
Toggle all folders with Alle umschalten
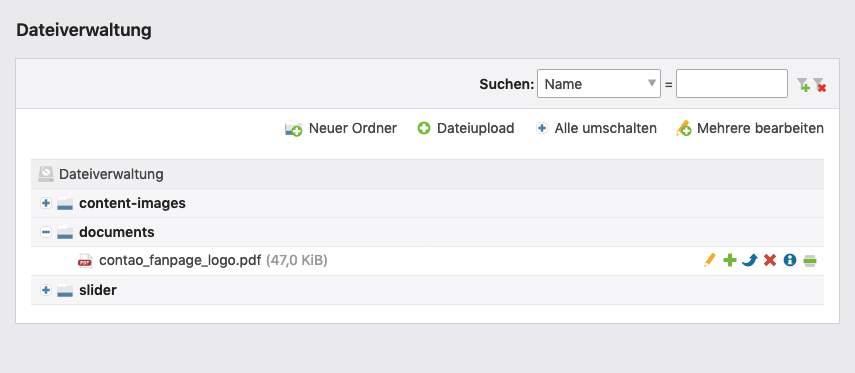pyautogui.click(x=596, y=129)
